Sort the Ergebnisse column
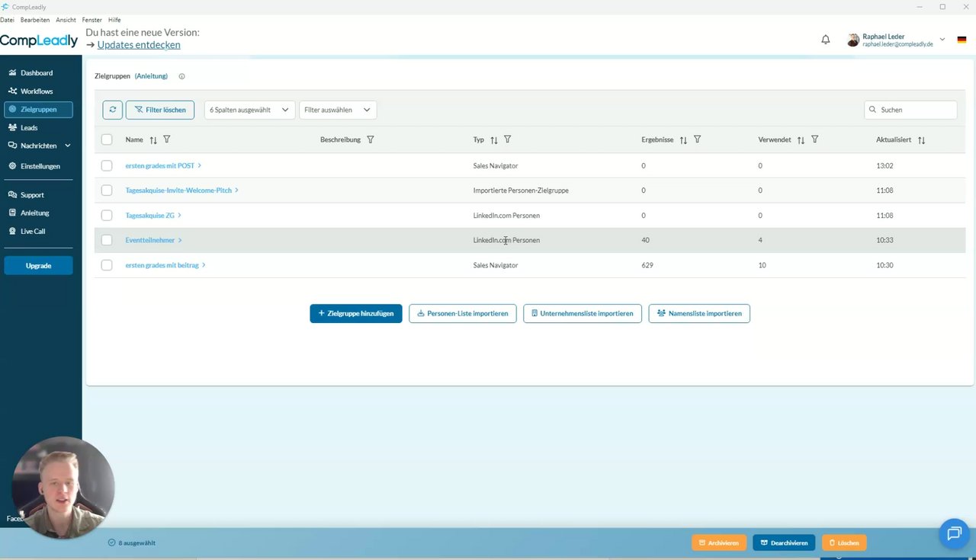Image resolution: width=976 pixels, height=560 pixels. pyautogui.click(x=683, y=140)
